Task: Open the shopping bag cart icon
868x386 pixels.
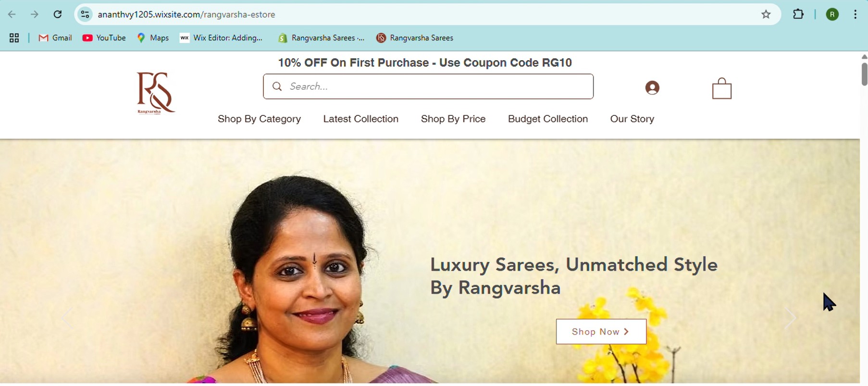Action: 721,88
